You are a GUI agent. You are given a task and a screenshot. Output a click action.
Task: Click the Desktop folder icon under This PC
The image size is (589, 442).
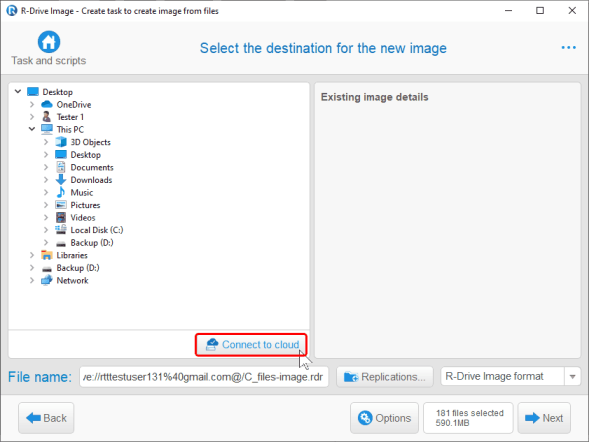61,154
